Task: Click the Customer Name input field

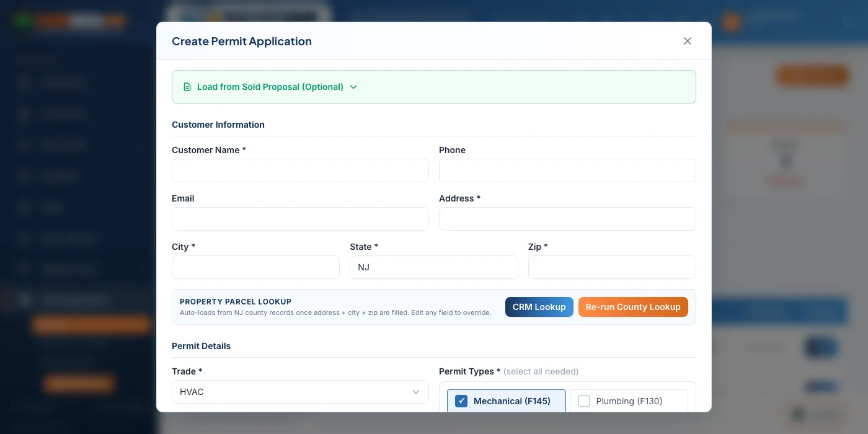Action: coord(300,170)
